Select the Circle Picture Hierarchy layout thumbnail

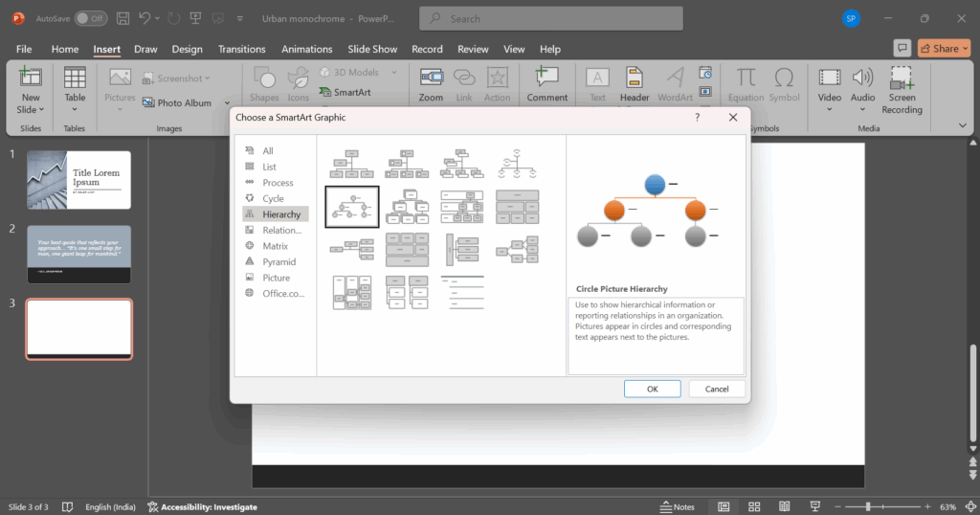351,205
